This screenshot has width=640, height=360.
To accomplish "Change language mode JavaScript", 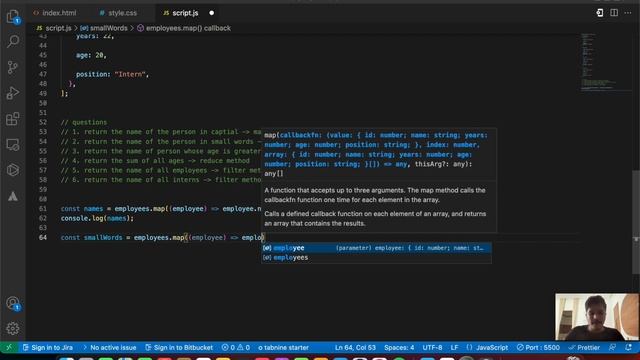I will coord(487,348).
